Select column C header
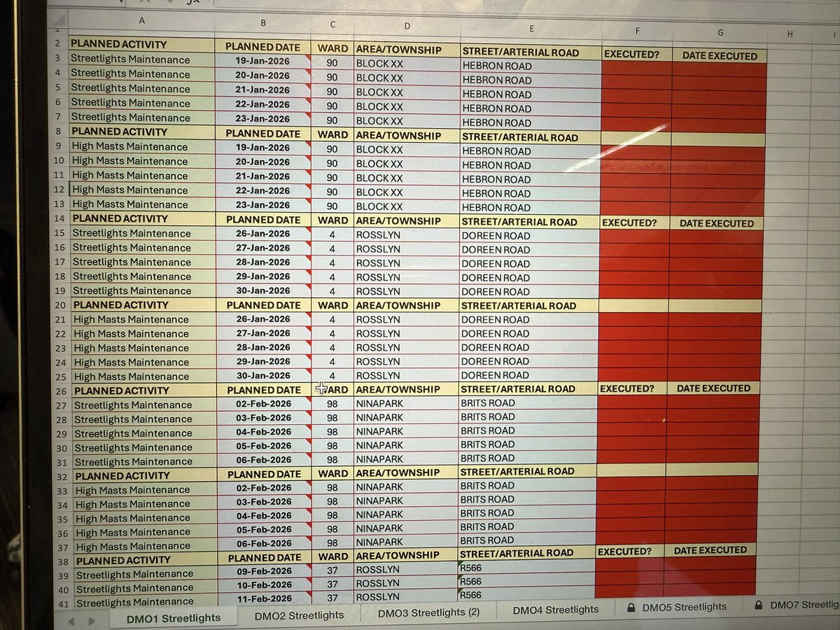Viewport: 840px width, 630px height. tap(332, 25)
